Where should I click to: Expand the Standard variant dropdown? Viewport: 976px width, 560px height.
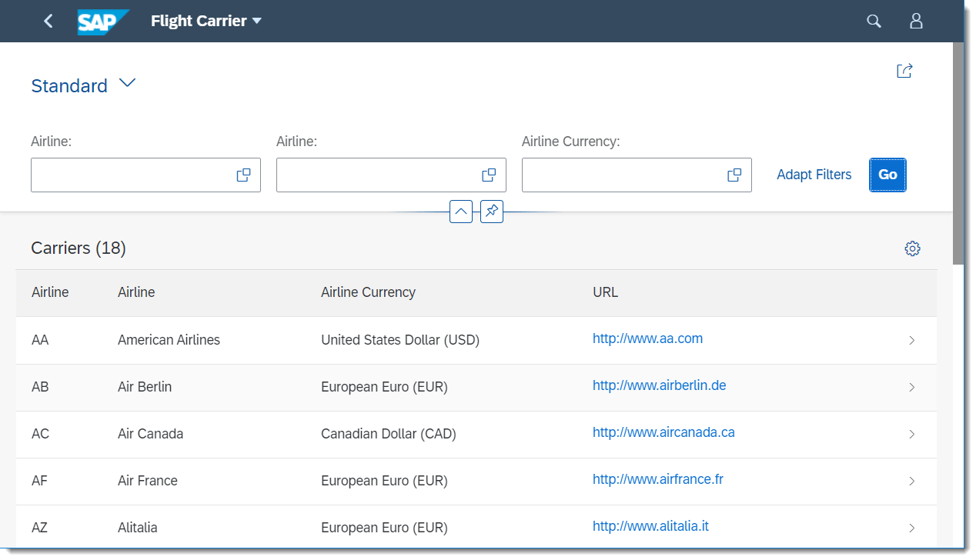click(128, 83)
